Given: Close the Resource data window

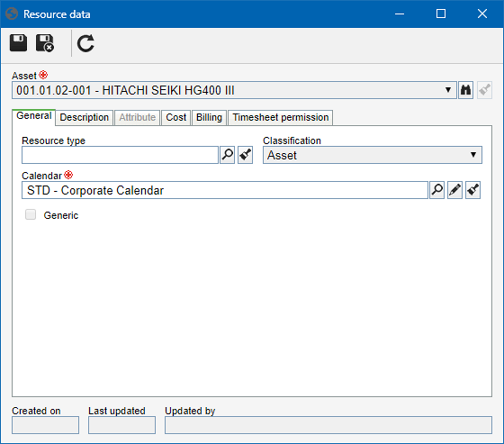Looking at the screenshot, I should [482, 14].
